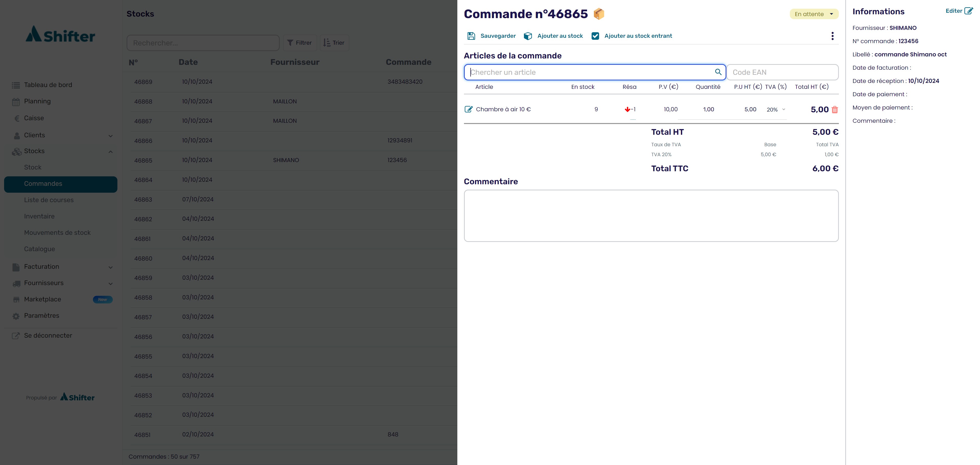Open the three-dot more options menu
The image size is (980, 465).
pyautogui.click(x=832, y=36)
